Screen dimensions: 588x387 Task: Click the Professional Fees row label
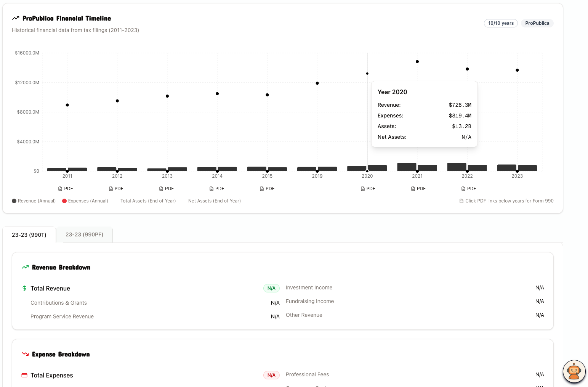[x=308, y=374]
